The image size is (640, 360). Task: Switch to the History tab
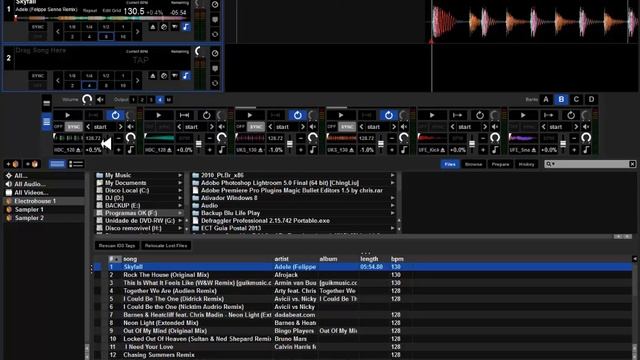coord(526,164)
